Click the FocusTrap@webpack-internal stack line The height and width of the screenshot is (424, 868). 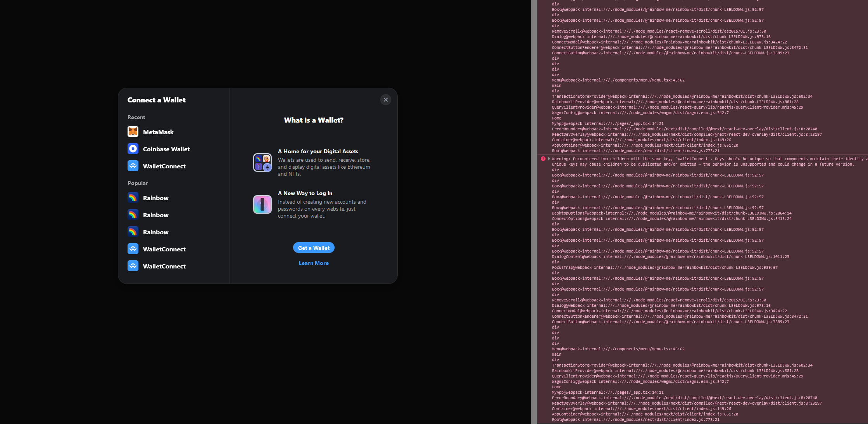pyautogui.click(x=664, y=267)
